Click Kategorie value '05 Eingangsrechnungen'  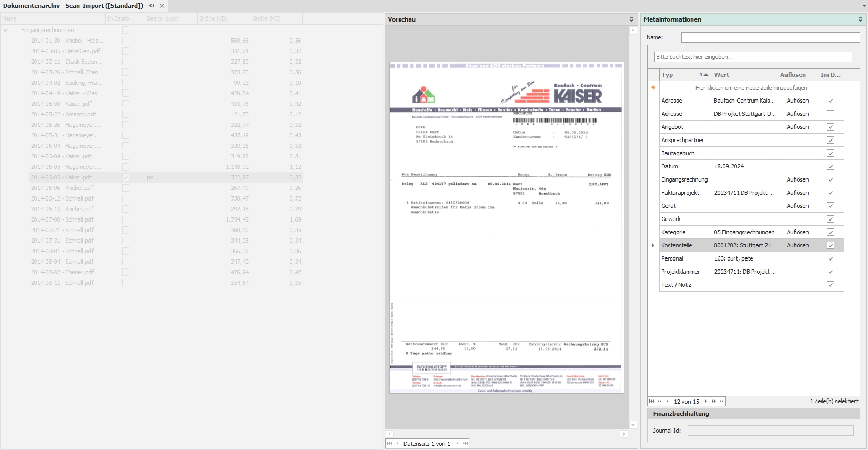[745, 232]
